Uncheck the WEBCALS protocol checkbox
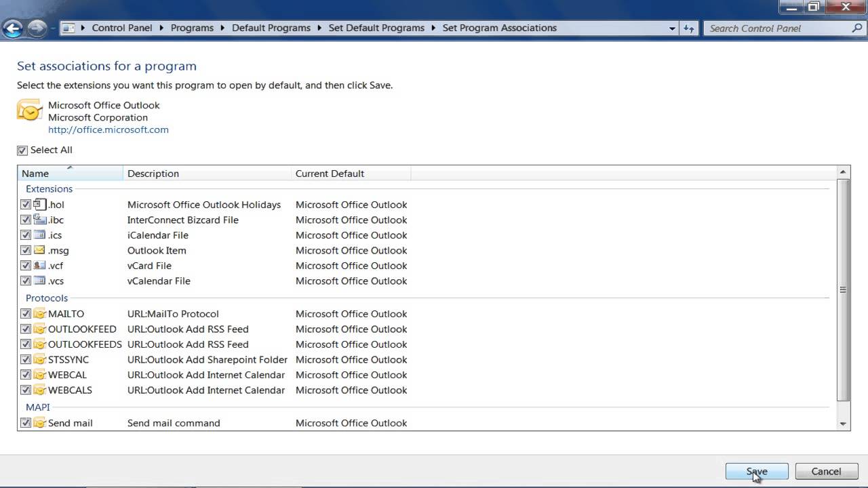Screen dimensions: 868x488 click(x=25, y=390)
